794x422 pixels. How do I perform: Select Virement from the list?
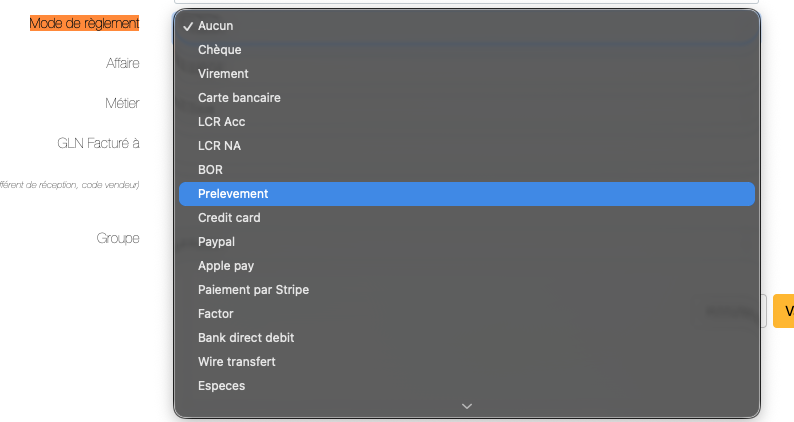coord(223,74)
